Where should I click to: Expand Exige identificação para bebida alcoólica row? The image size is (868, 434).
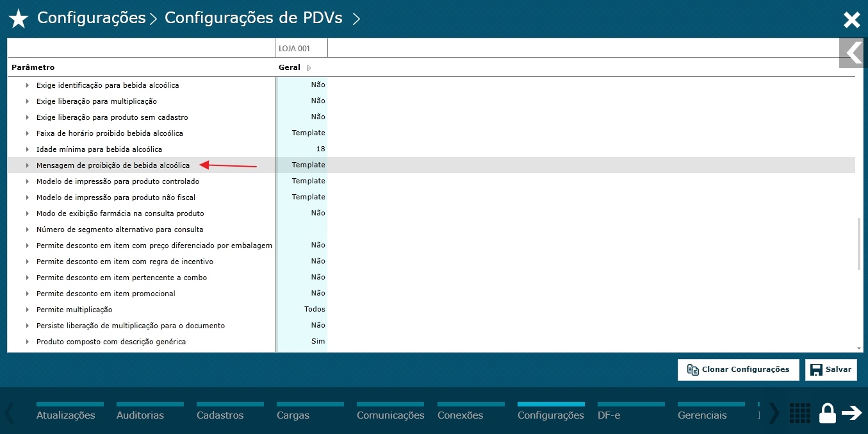28,85
